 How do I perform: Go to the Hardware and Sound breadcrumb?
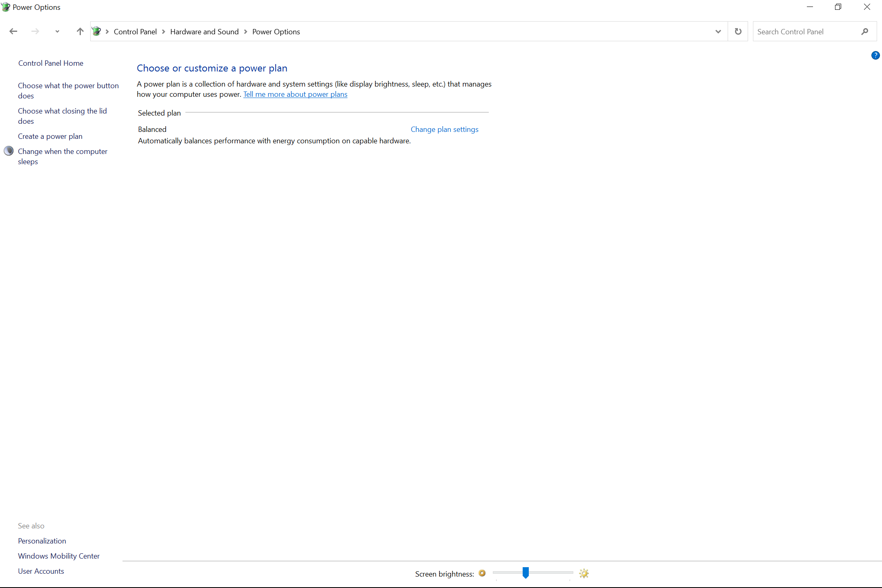(204, 32)
